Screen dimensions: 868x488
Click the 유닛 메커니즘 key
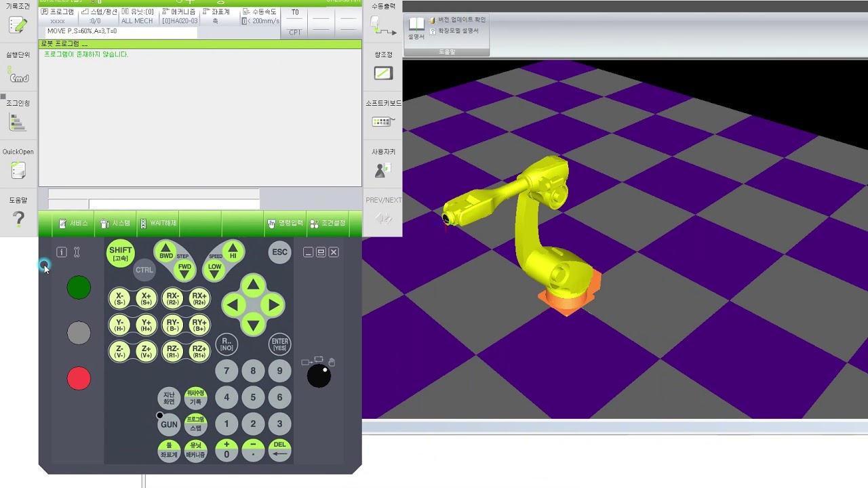click(195, 450)
